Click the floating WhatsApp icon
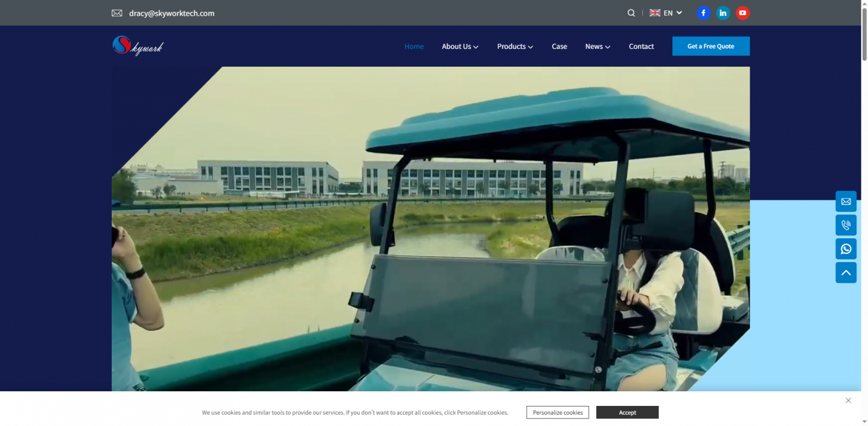The width and height of the screenshot is (868, 426). tap(846, 249)
